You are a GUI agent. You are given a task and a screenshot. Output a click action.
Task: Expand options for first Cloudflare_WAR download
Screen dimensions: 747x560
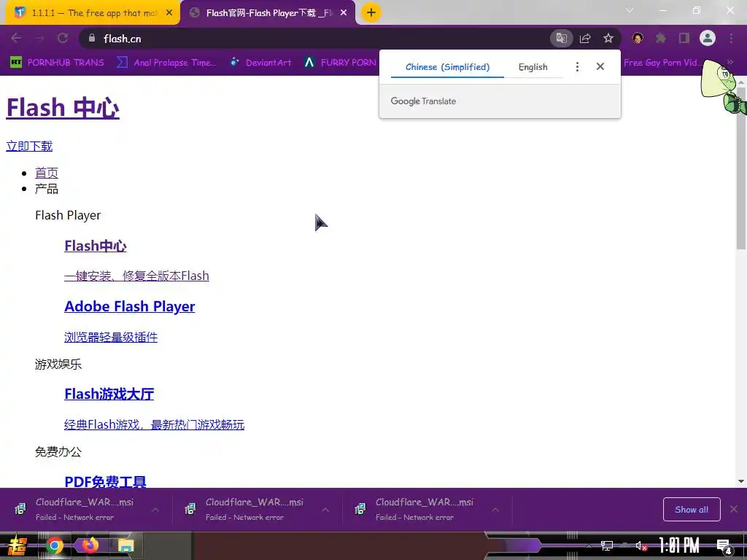click(x=155, y=510)
